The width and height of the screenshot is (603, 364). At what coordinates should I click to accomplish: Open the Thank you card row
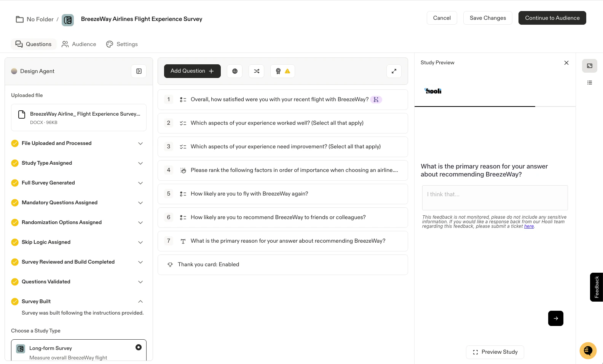click(x=283, y=265)
